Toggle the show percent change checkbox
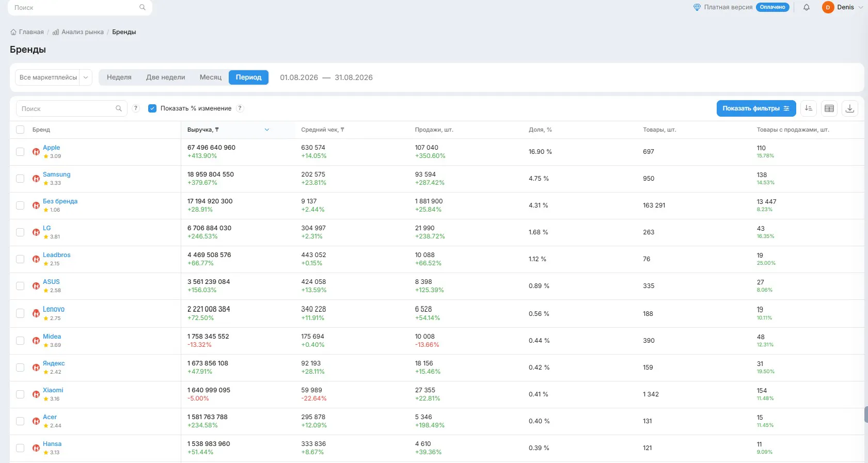This screenshot has height=463, width=868. [x=152, y=108]
